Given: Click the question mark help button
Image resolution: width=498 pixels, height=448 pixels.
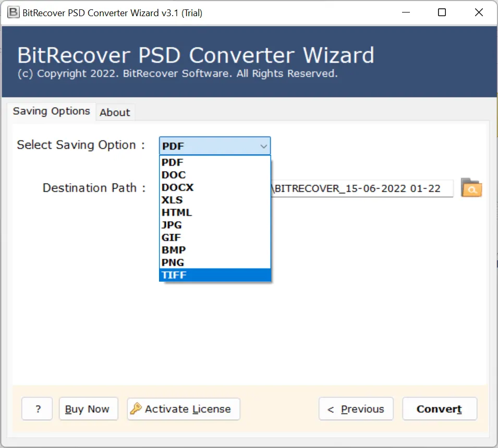Looking at the screenshot, I should click(37, 409).
